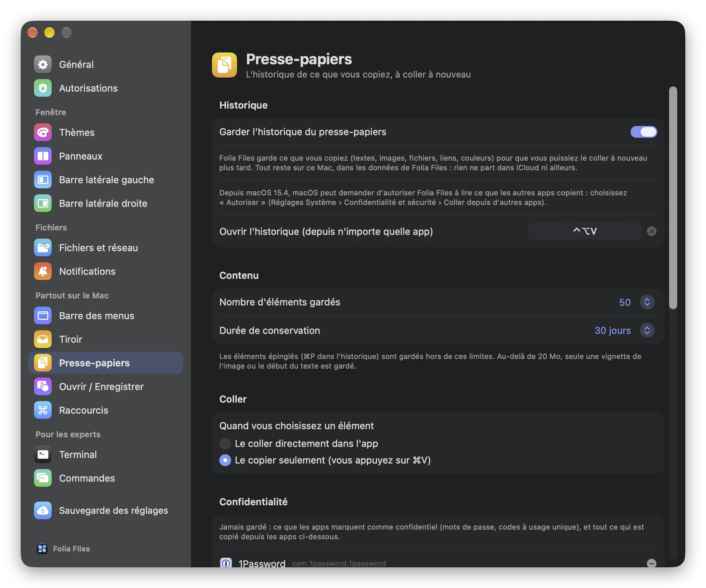
Task: Select Le copier seulement radio option
Action: (x=225, y=460)
